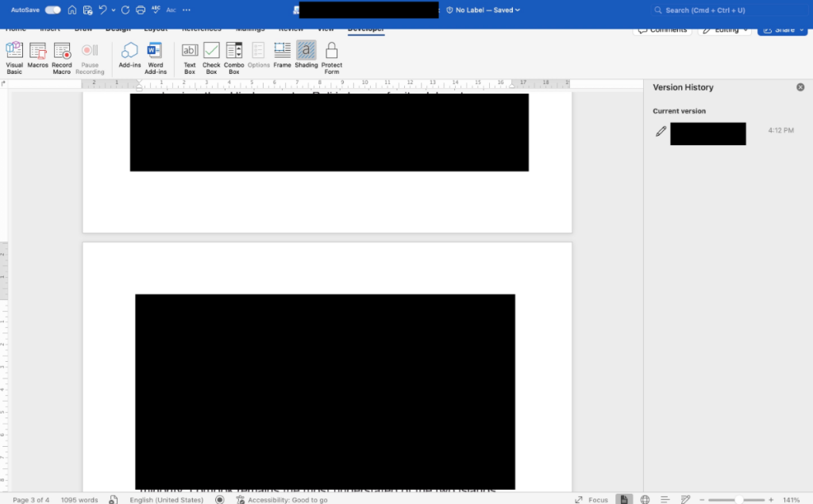Image resolution: width=813 pixels, height=504 pixels.
Task: Click the Protect Form lock icon
Action: (x=332, y=58)
